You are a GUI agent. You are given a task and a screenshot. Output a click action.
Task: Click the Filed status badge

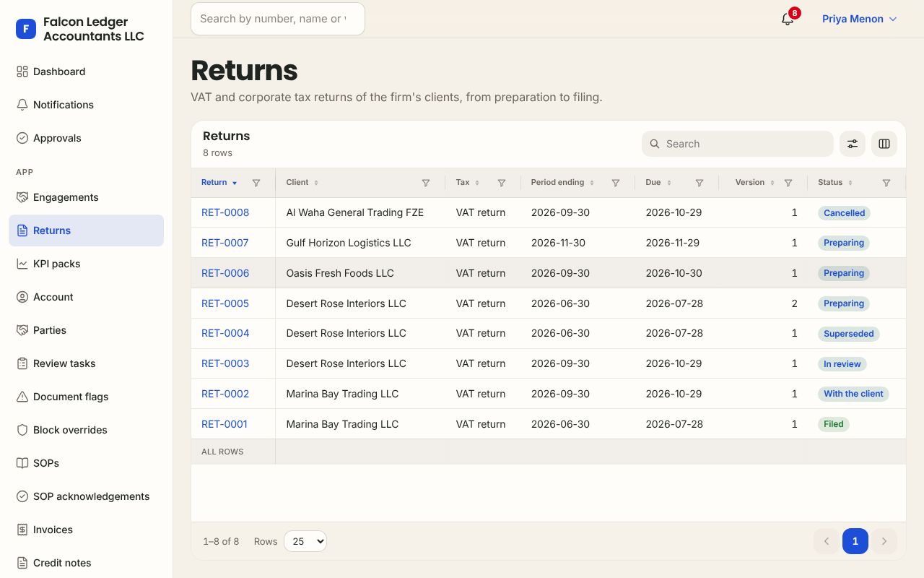pyautogui.click(x=834, y=424)
